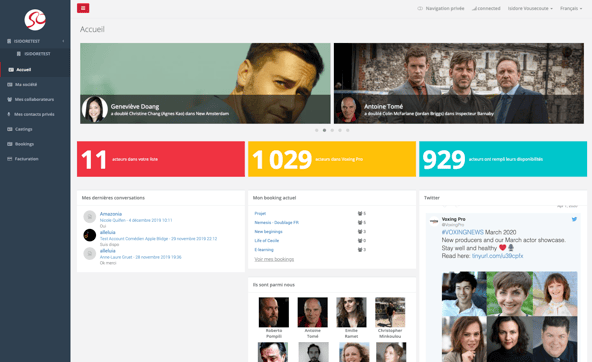Viewport: 592px width, 362px height.
Task: Open the actor photo collage in the tweet
Action: [510, 316]
